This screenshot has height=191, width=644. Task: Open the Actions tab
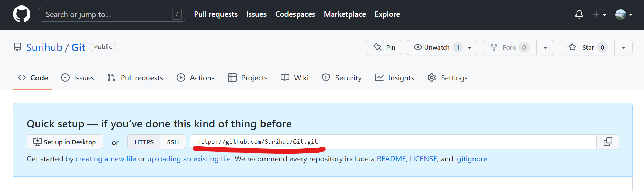click(195, 78)
